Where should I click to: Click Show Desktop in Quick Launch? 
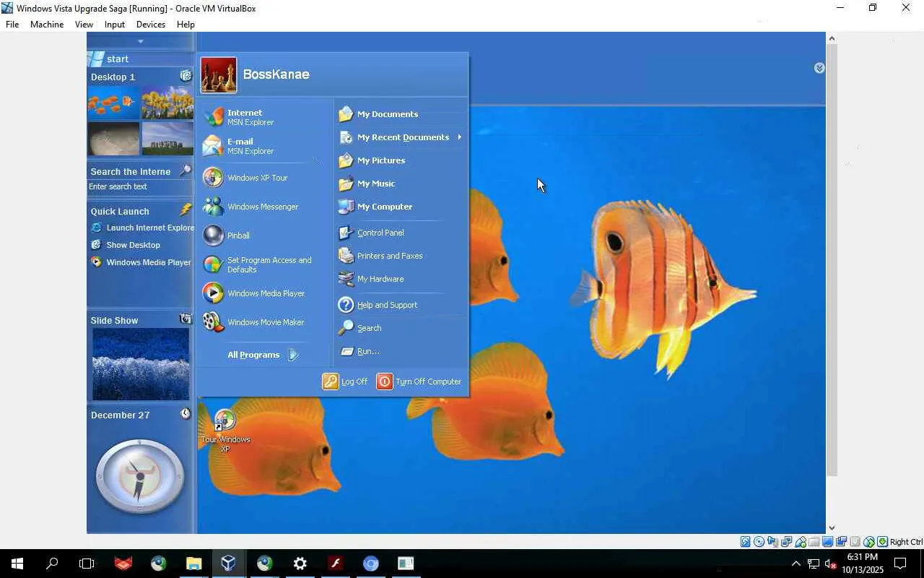pyautogui.click(x=126, y=245)
